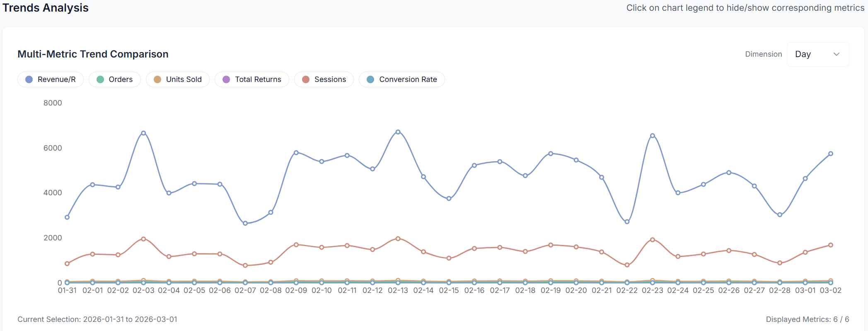The width and height of the screenshot is (868, 331).
Task: Click the Revenue data point on 03-02
Action: pyautogui.click(x=831, y=154)
